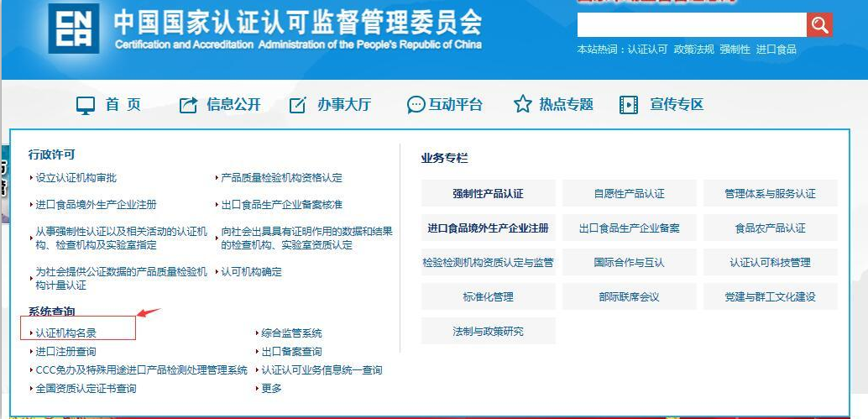Click the 检验检测机构资质认定与监管 button
The height and width of the screenshot is (419, 868).
coord(489,262)
